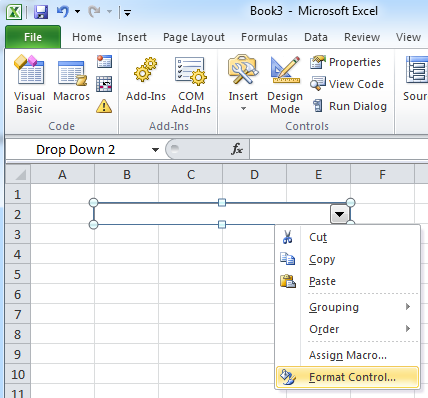Switch to the Formulas tab
The height and width of the screenshot is (398, 428).
pyautogui.click(x=264, y=37)
